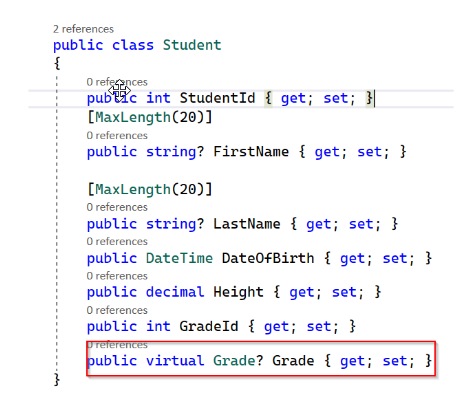The height and width of the screenshot is (394, 464).
Task: Place cursor on the StudentId property name
Action: tap(217, 98)
